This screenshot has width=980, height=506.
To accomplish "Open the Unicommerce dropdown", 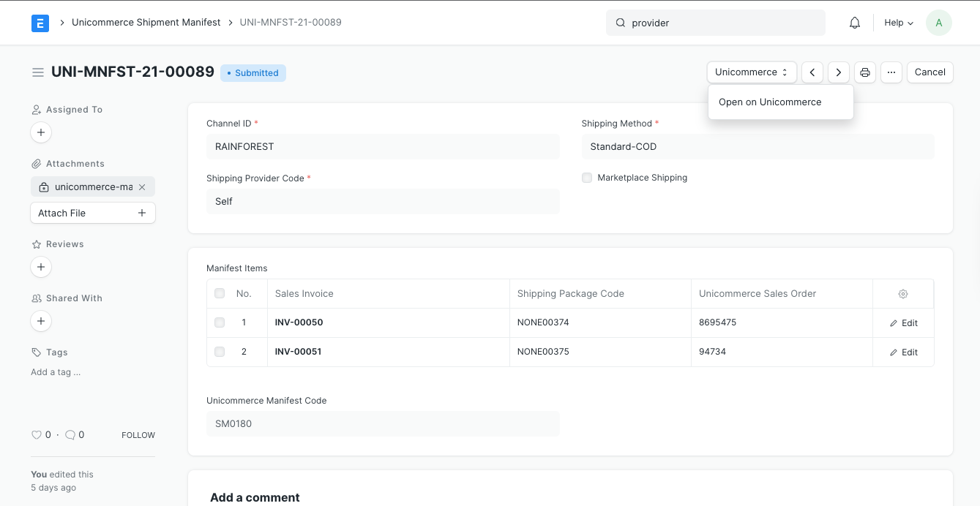I will pyautogui.click(x=751, y=72).
